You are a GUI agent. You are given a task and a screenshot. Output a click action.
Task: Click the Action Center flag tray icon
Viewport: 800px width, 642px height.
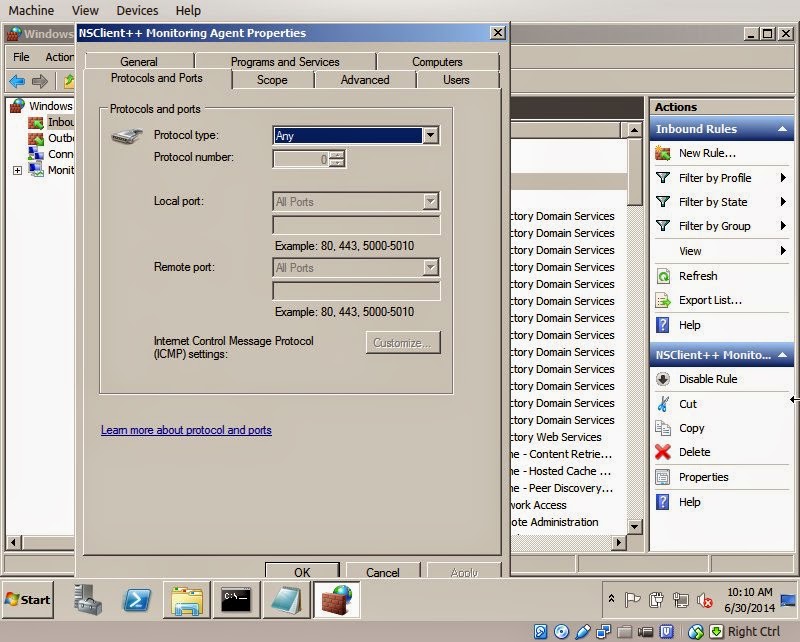[632, 600]
